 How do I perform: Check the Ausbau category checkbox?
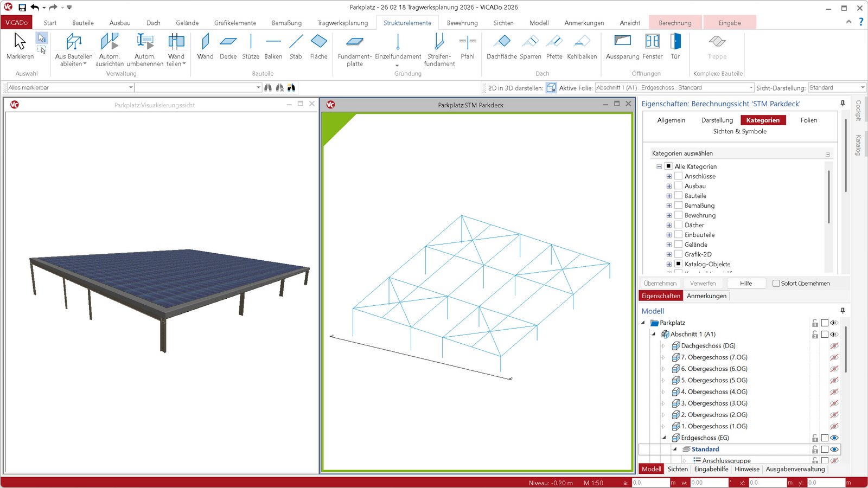click(678, 186)
